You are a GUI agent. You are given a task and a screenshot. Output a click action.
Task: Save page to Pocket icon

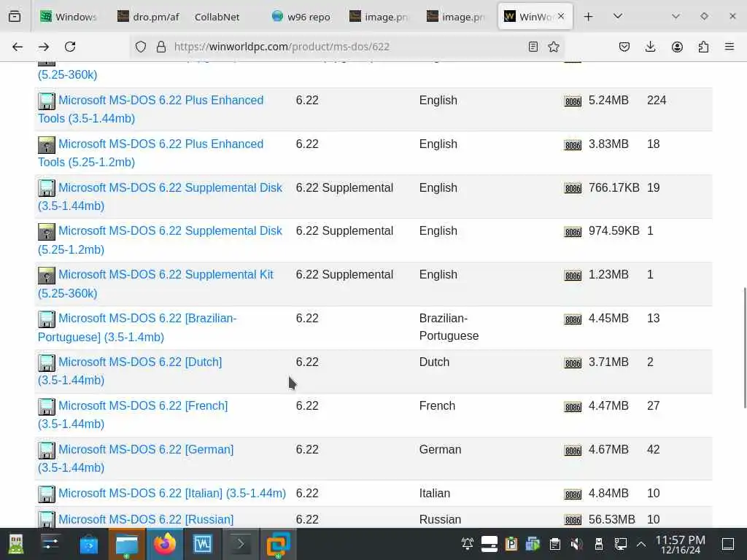tap(624, 47)
